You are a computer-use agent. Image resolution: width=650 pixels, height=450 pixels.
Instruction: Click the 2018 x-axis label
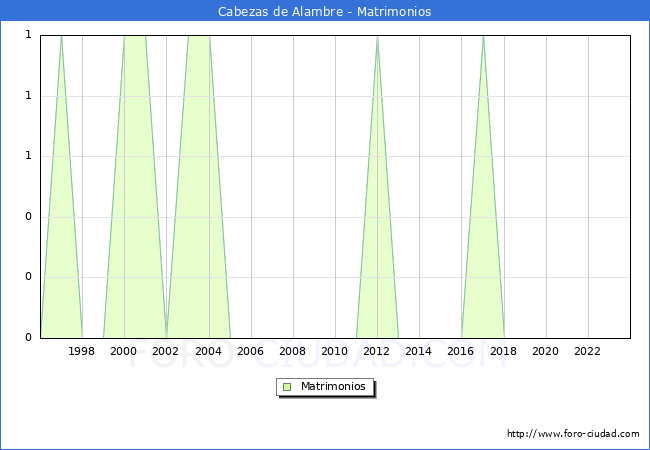pos(503,351)
